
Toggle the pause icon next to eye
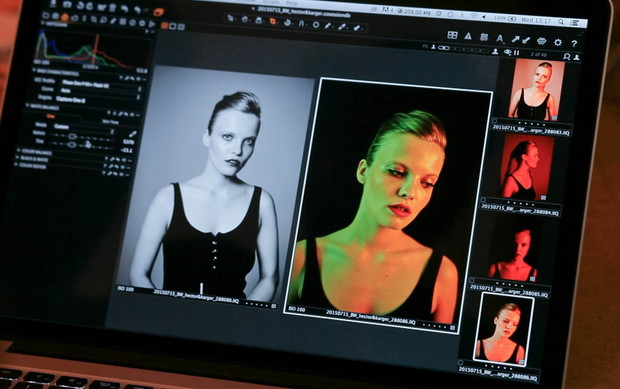tap(516, 53)
